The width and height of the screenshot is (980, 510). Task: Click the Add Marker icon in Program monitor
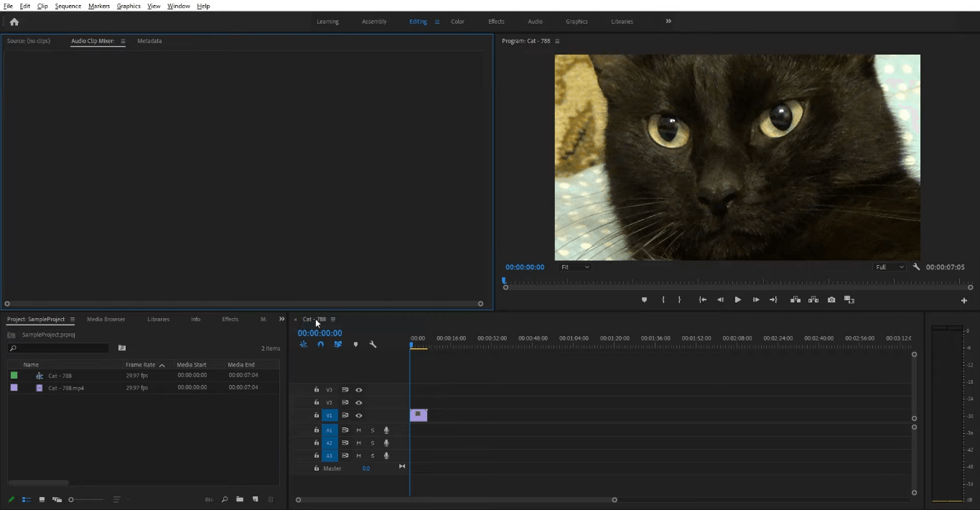coord(644,300)
